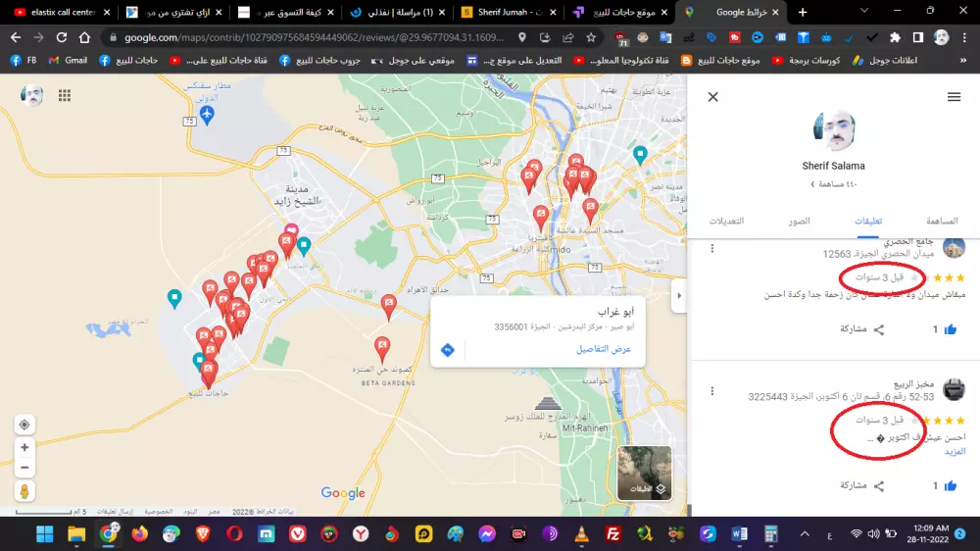Open Chrome extensions puzzle icon
This screenshot has width=980, height=551.
(x=895, y=37)
